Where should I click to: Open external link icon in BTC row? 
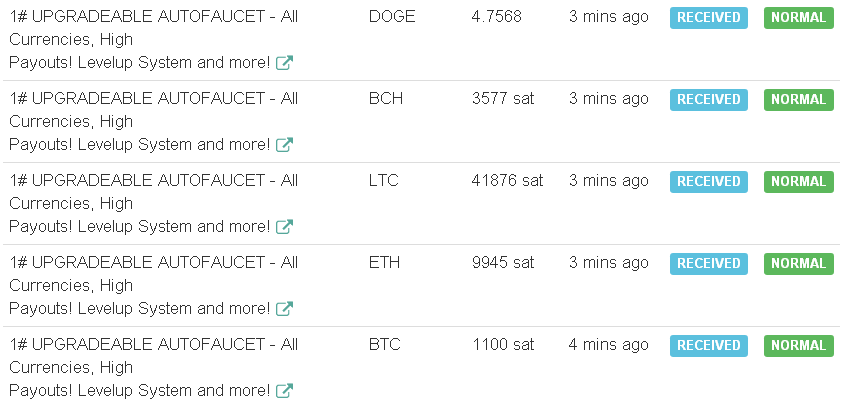pos(284,391)
